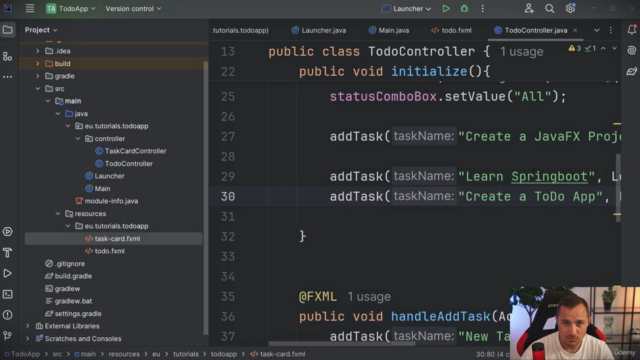Image resolution: width=640 pixels, height=360 pixels.
Task: Open the Launcher run configuration dropdown
Action: pos(407,9)
